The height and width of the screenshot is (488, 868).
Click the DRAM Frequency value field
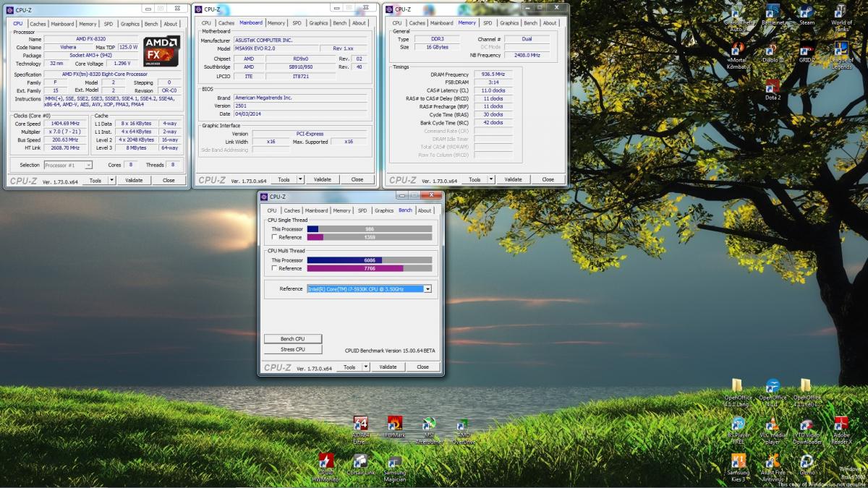(493, 74)
